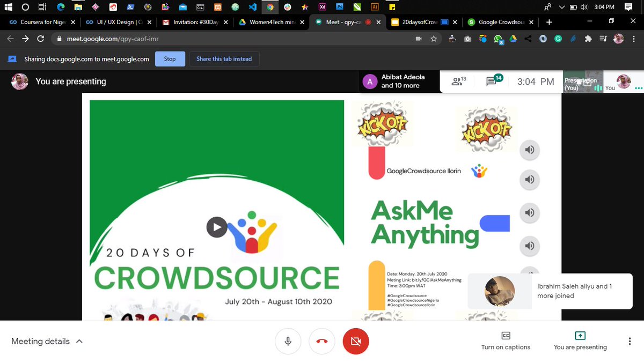
Task: Play the 20 Days of Crowdsource video
Action: coord(216,227)
